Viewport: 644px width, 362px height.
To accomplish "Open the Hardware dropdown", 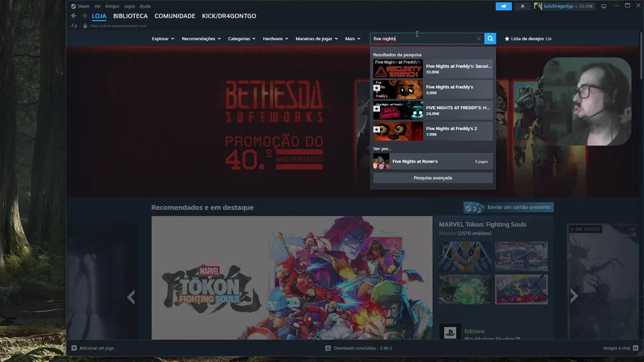I will click(x=275, y=39).
